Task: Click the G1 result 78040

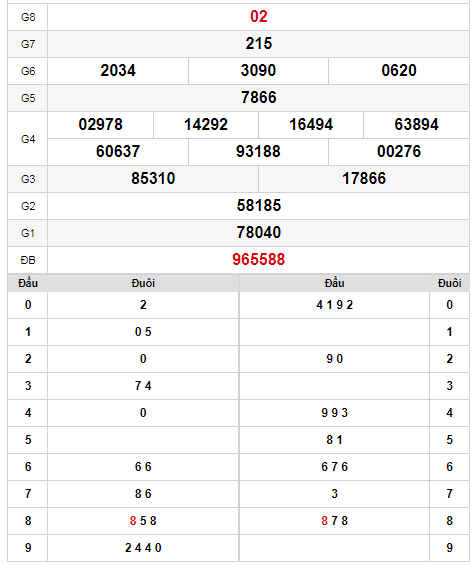Action: tap(259, 232)
